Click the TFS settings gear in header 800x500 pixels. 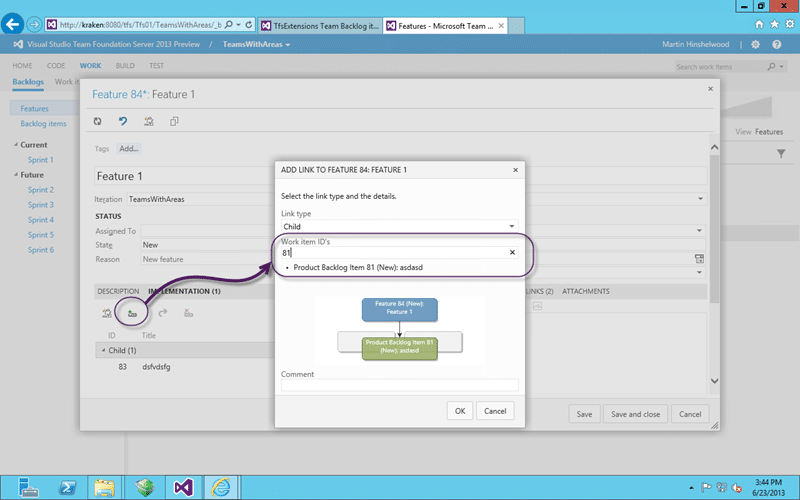coord(756,44)
